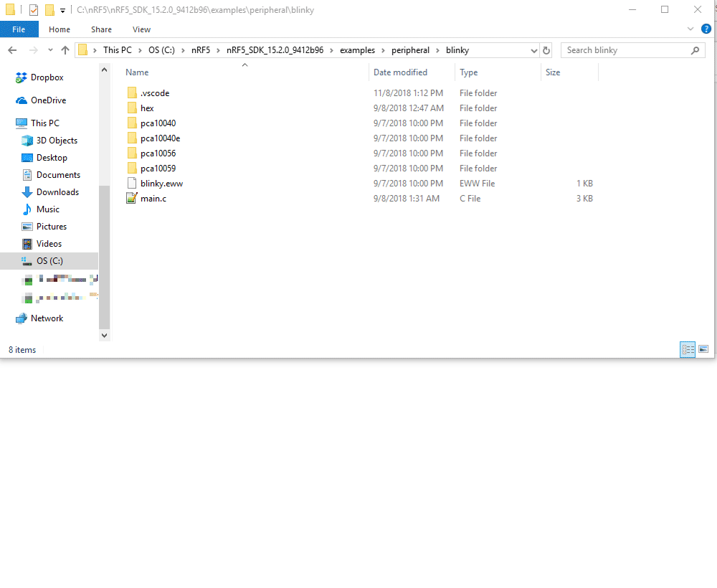
Task: Open the recent locations dropdown arrow
Action: [x=50, y=50]
